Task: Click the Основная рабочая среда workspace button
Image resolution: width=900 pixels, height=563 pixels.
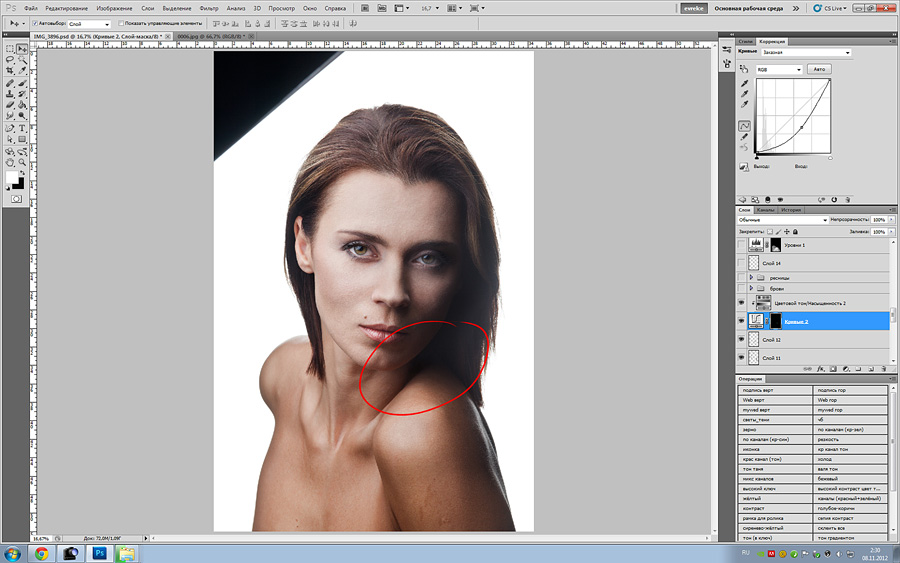Action: pyautogui.click(x=748, y=9)
